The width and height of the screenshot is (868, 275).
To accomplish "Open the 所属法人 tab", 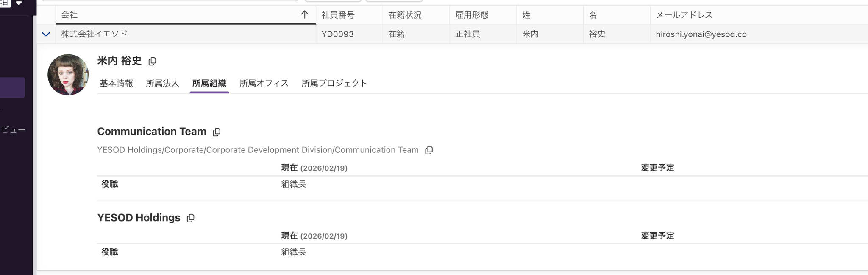I will point(162,83).
